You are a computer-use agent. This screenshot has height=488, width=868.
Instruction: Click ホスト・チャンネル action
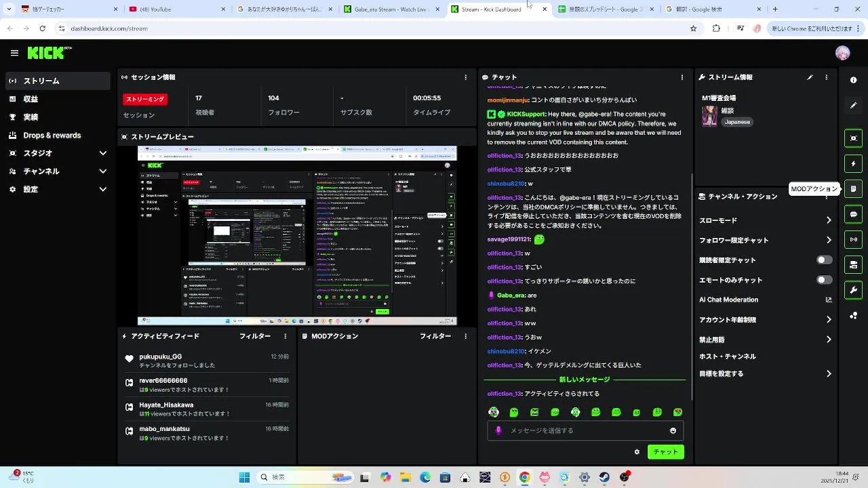click(728, 357)
